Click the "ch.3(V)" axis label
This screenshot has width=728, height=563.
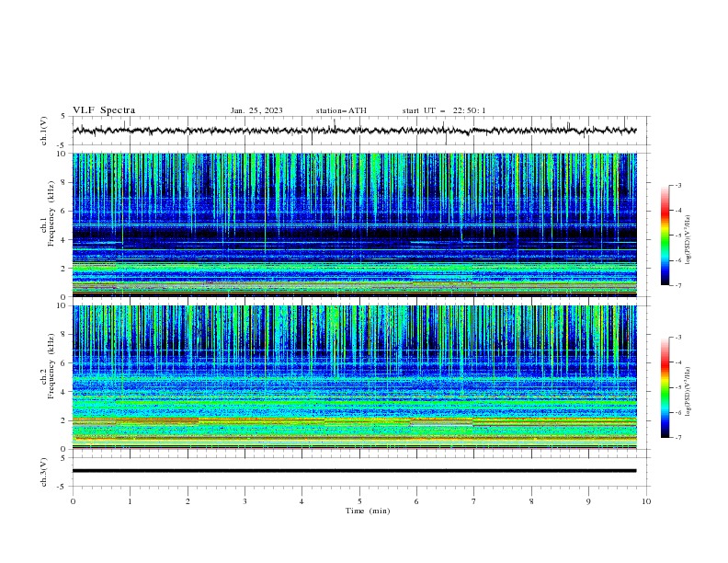[44, 472]
